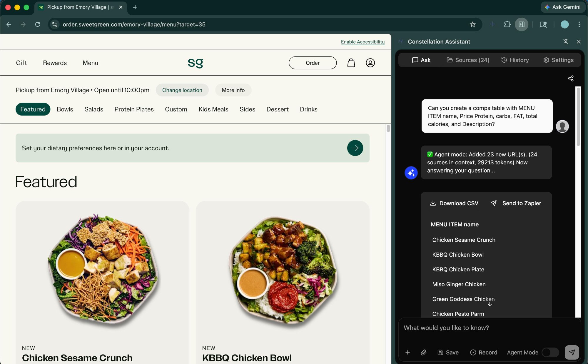Image resolution: width=588 pixels, height=364 pixels.
Task: Click the Order button
Action: pos(313,63)
